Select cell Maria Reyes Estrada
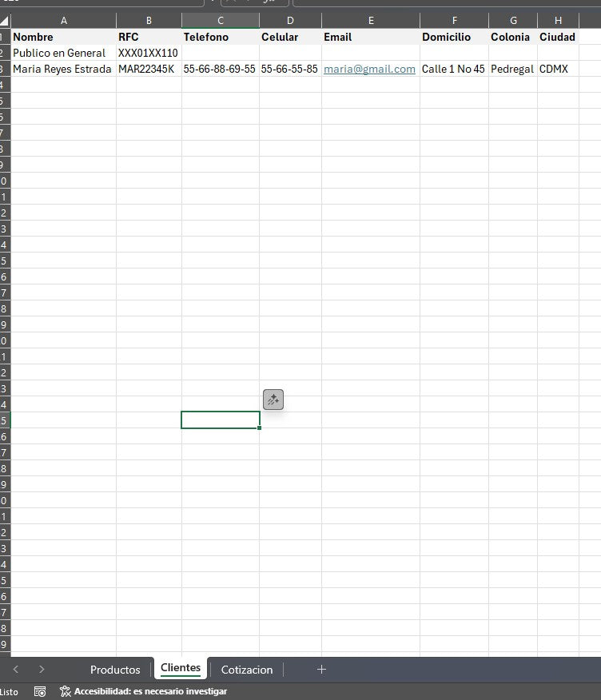Viewport: 601px width, 700px height. [64, 70]
